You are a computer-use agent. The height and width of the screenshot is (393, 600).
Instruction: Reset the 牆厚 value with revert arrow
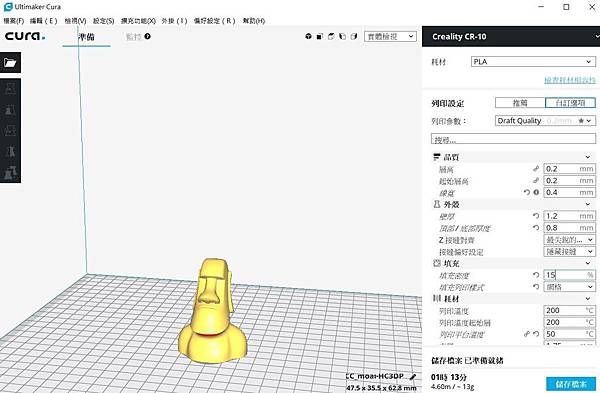536,216
